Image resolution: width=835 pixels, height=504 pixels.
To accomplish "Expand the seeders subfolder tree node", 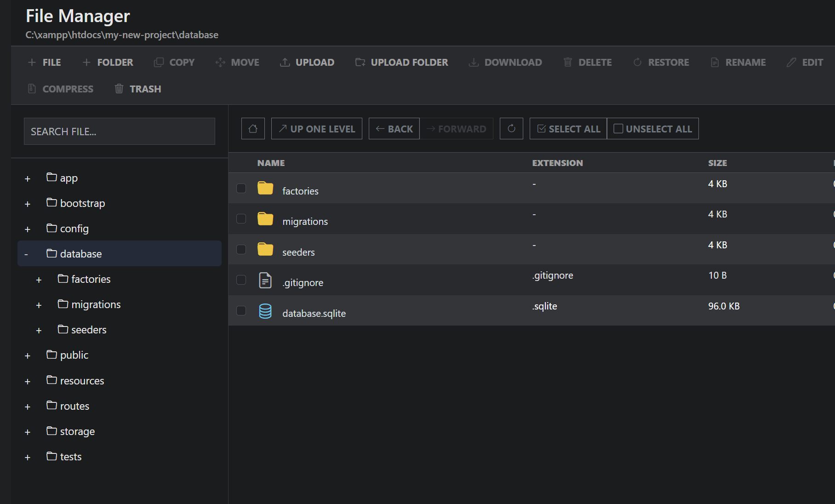I will [39, 330].
